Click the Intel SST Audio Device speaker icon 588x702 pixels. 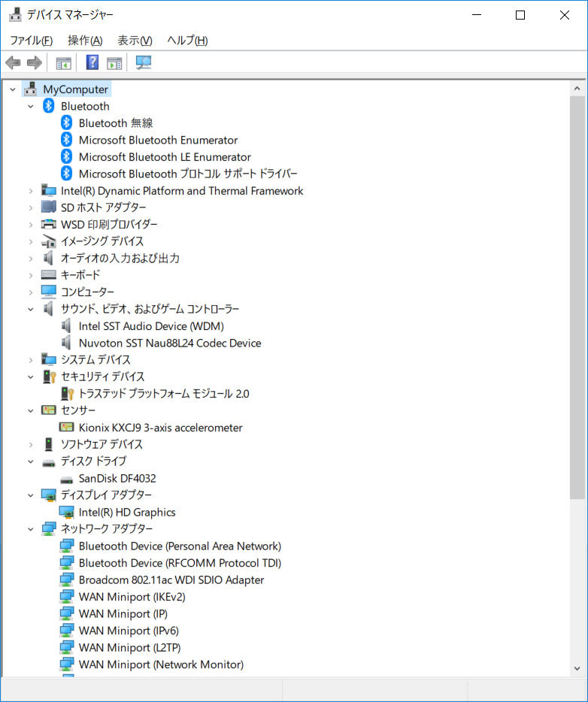point(66,326)
